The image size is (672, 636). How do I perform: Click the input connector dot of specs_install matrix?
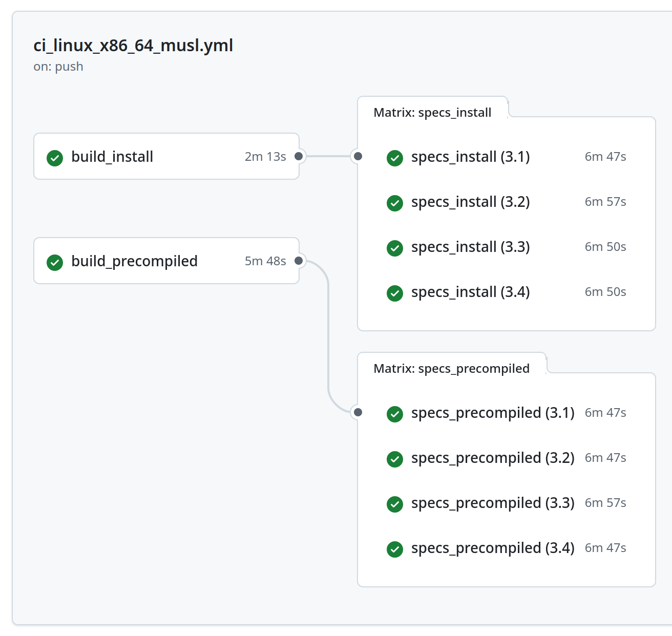point(358,156)
